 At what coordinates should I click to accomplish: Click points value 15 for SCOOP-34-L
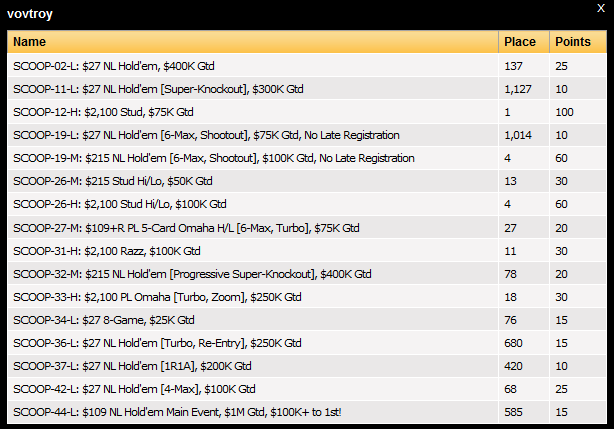[x=562, y=320]
